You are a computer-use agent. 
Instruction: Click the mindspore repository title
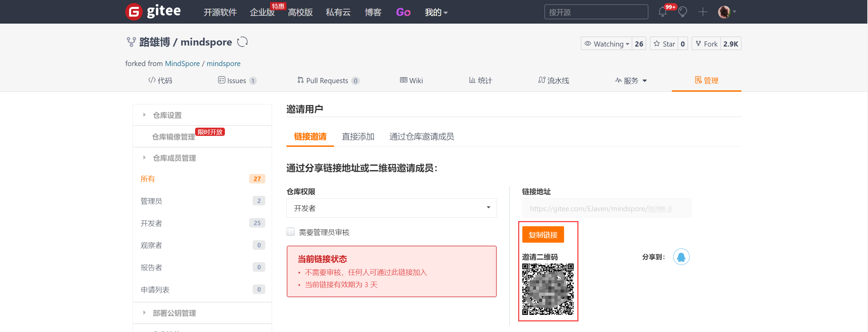pos(206,42)
